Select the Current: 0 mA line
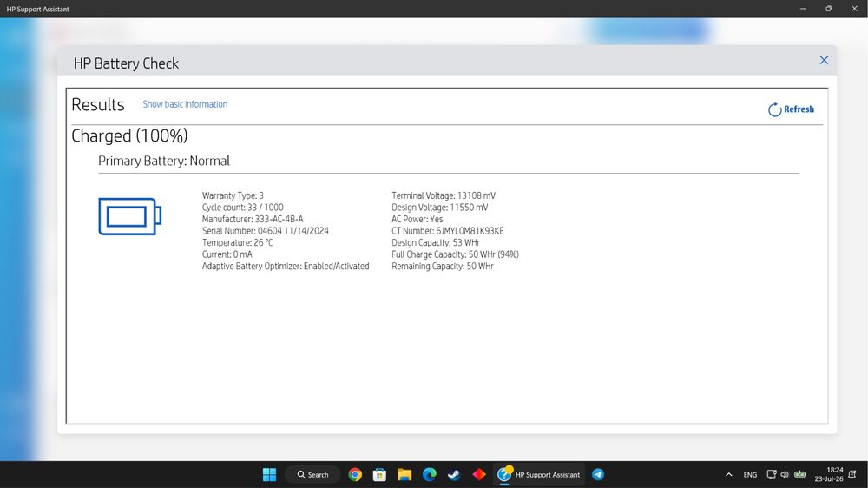The image size is (868, 488). (x=227, y=254)
